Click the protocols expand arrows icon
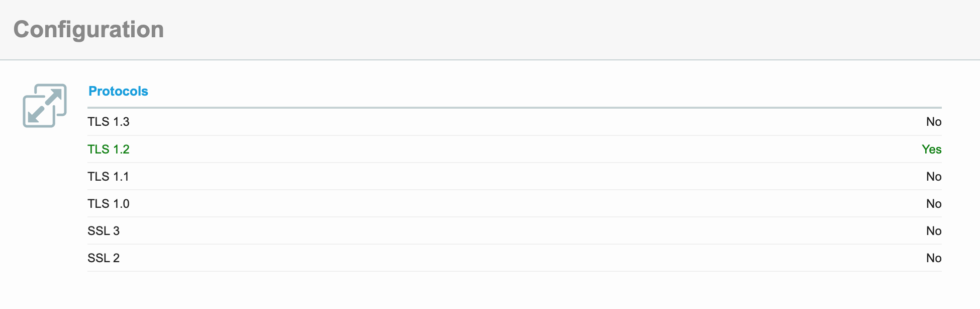Viewport: 980px width, 309px height. pyautogui.click(x=45, y=106)
